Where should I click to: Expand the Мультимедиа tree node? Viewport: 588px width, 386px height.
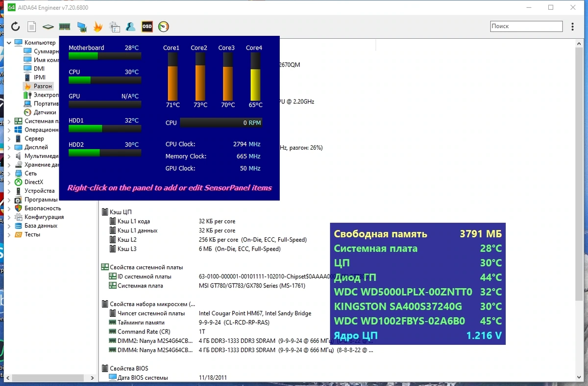[9, 156]
